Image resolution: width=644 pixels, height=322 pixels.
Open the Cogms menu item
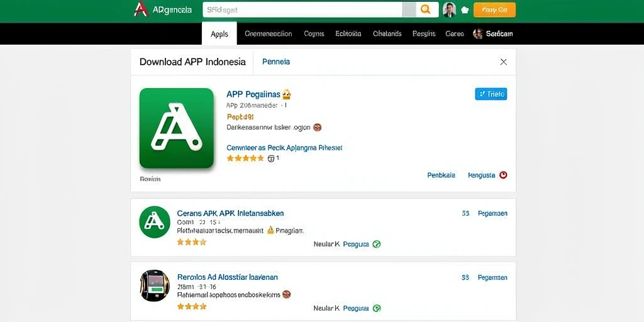(314, 34)
